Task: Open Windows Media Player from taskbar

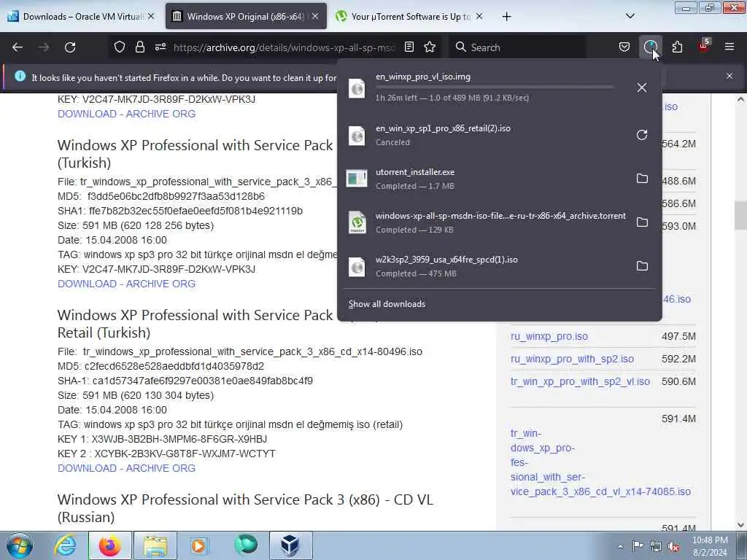Action: pyautogui.click(x=200, y=545)
